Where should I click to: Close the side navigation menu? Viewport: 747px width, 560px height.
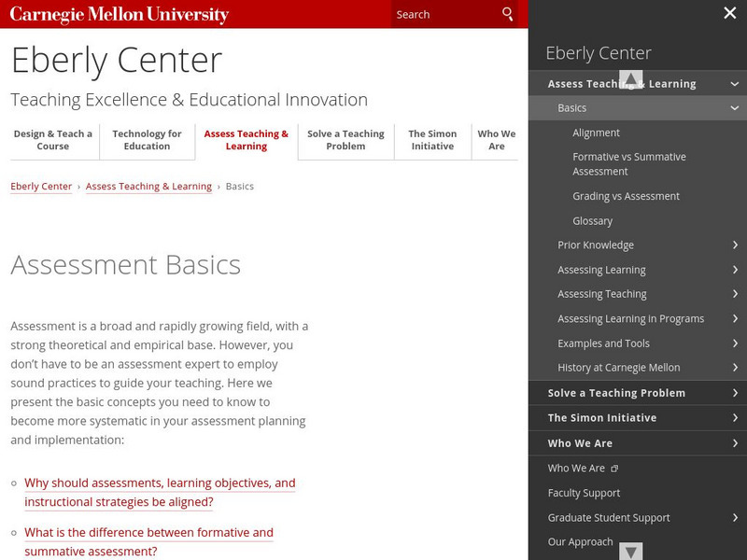coord(730,13)
